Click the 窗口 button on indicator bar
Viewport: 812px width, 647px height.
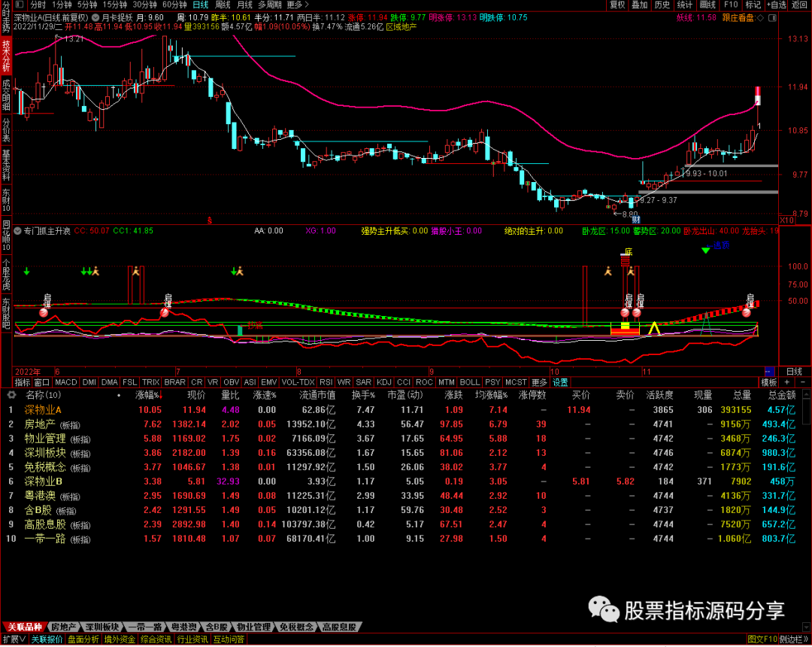coord(42,382)
